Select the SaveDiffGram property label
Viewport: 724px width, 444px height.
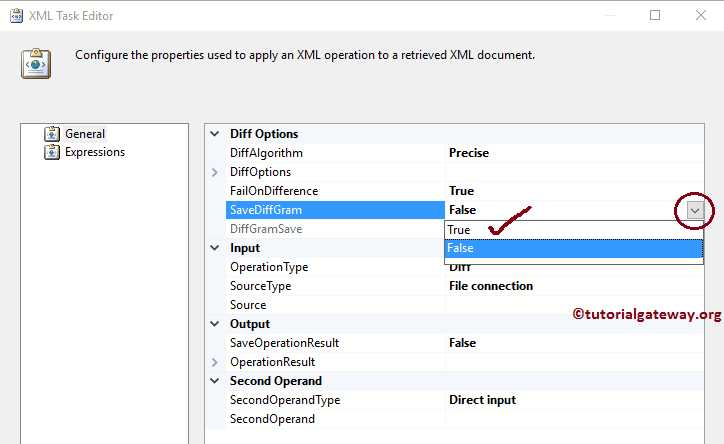click(266, 210)
